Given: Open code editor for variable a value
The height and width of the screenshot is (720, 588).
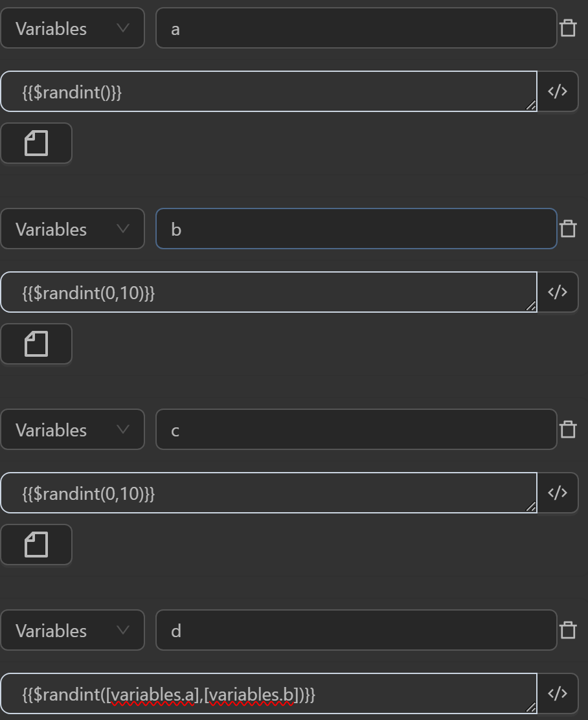Looking at the screenshot, I should click(x=558, y=91).
